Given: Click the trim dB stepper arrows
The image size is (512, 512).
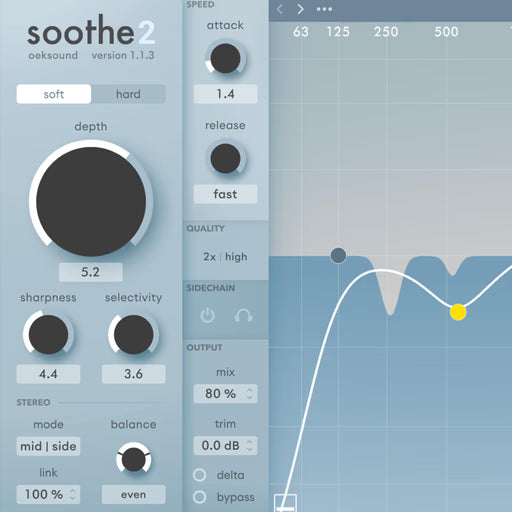Looking at the screenshot, I should pyautogui.click(x=250, y=446).
